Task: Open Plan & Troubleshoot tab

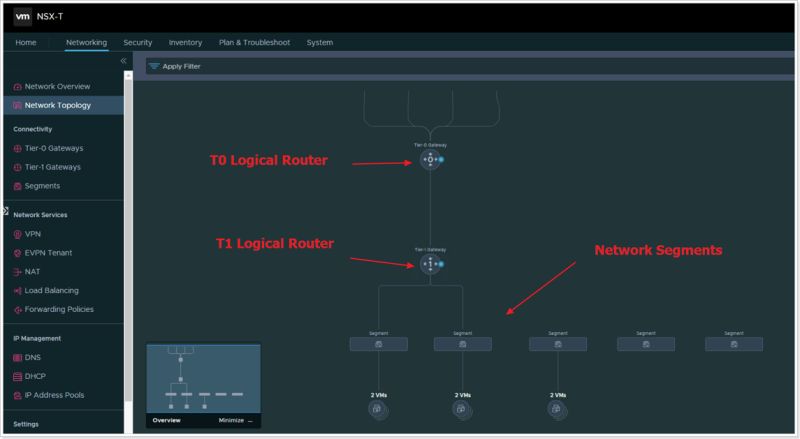Action: pos(254,42)
